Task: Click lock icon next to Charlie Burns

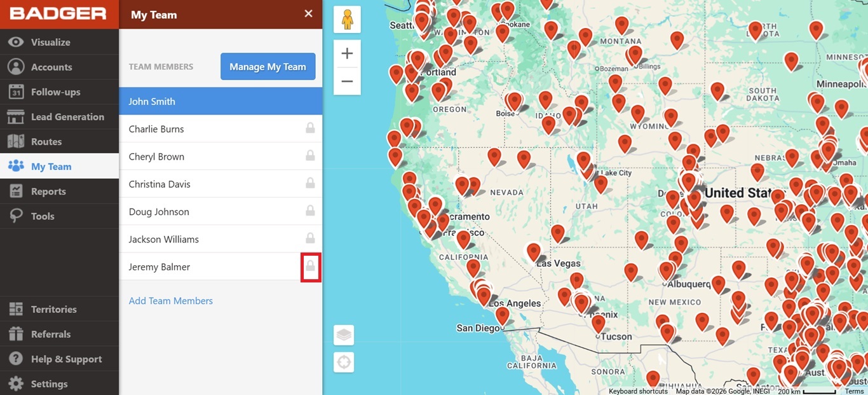Action: pyautogui.click(x=310, y=128)
